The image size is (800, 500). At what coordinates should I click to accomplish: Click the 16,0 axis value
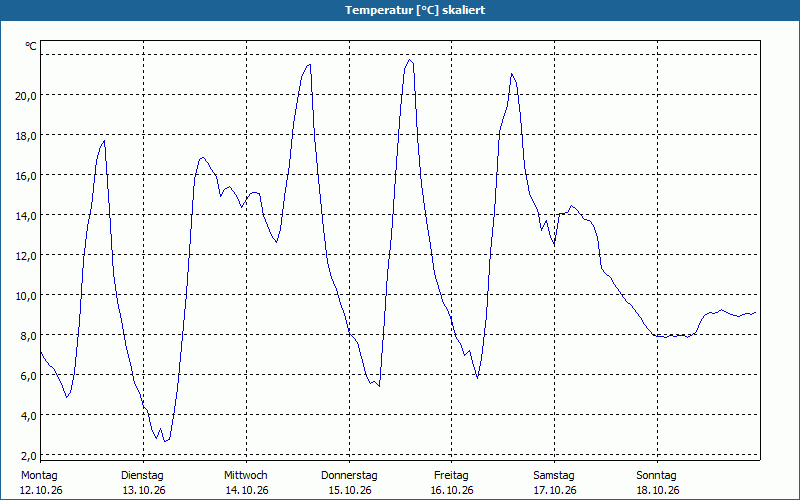[x=26, y=176]
